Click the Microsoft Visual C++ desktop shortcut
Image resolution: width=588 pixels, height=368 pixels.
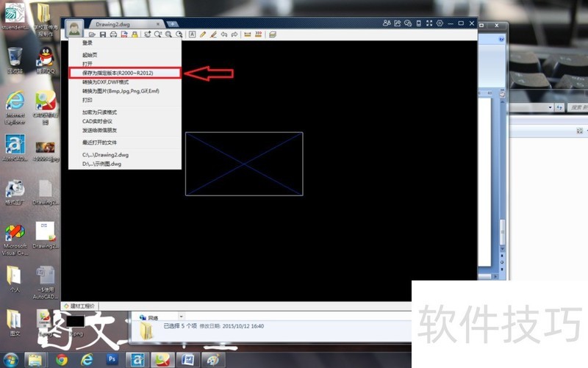(15, 240)
